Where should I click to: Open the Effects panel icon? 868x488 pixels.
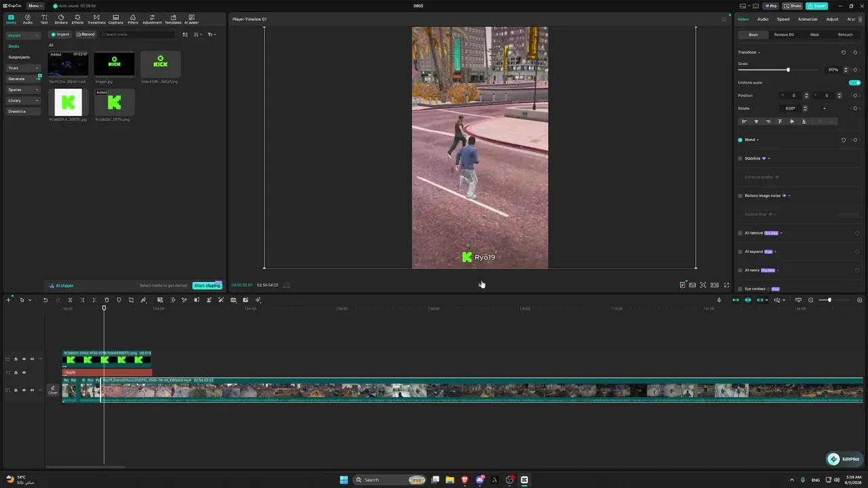click(x=78, y=19)
